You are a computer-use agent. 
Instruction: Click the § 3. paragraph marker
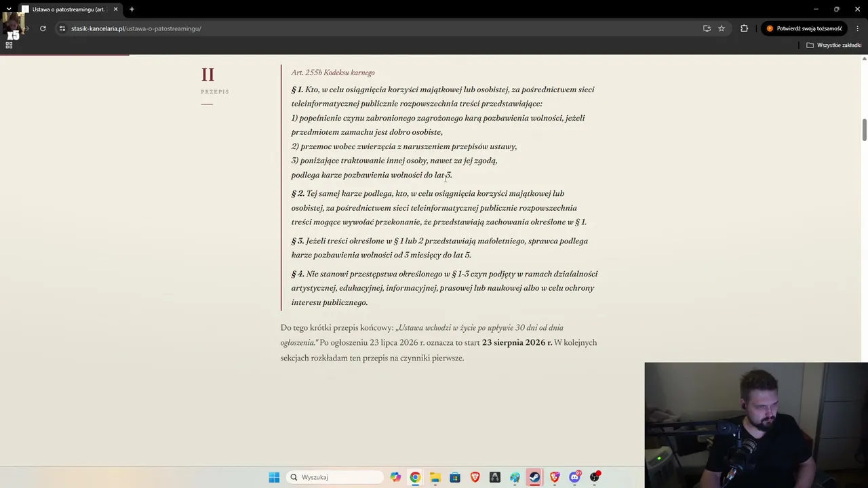click(298, 241)
